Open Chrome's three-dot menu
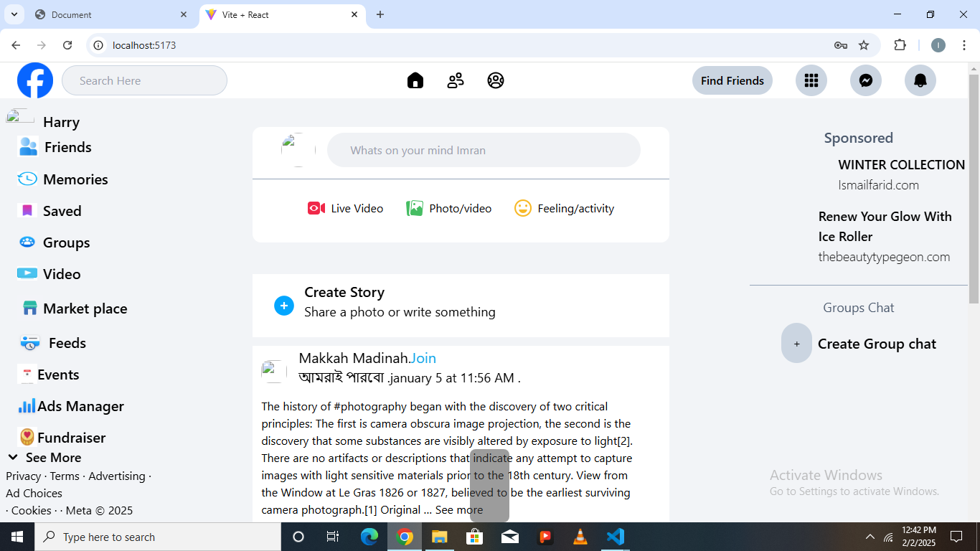This screenshot has height=551, width=980. tap(964, 45)
